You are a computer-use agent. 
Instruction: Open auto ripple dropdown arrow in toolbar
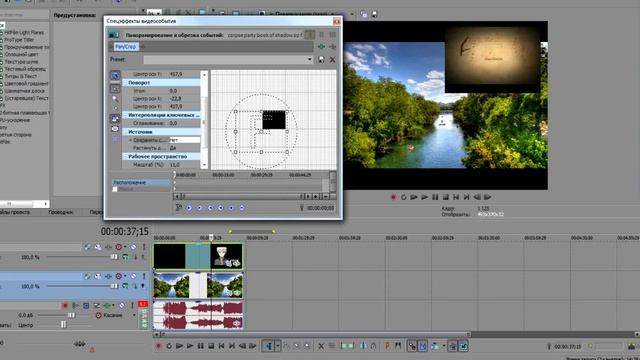[444, 346]
